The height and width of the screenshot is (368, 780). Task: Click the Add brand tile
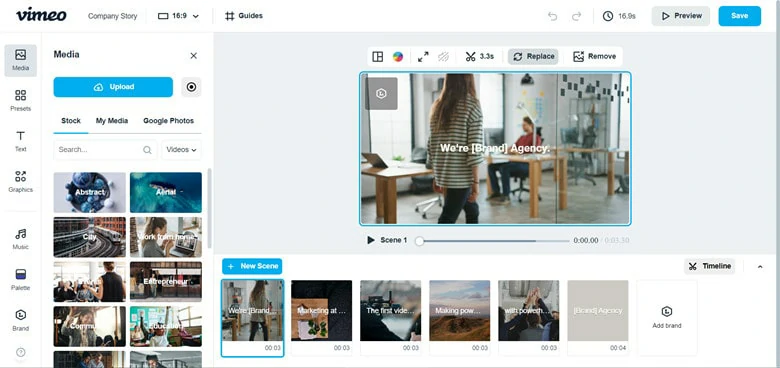point(667,318)
